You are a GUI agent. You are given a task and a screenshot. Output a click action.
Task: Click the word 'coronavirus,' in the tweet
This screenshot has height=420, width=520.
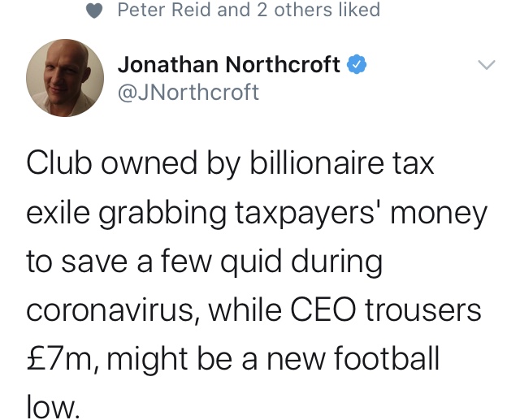coord(113,311)
